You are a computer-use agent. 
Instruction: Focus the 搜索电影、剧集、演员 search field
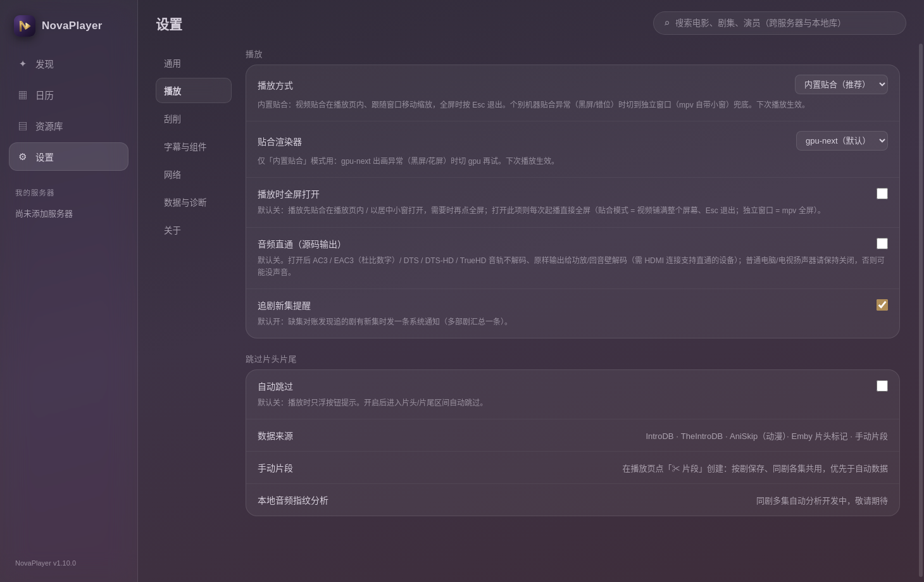click(x=780, y=23)
